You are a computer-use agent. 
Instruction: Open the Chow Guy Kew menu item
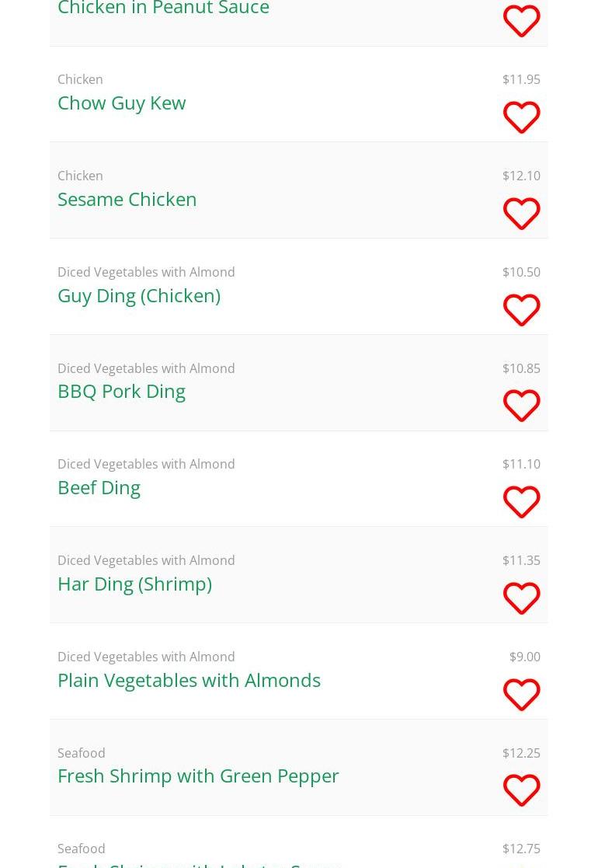[x=121, y=103]
